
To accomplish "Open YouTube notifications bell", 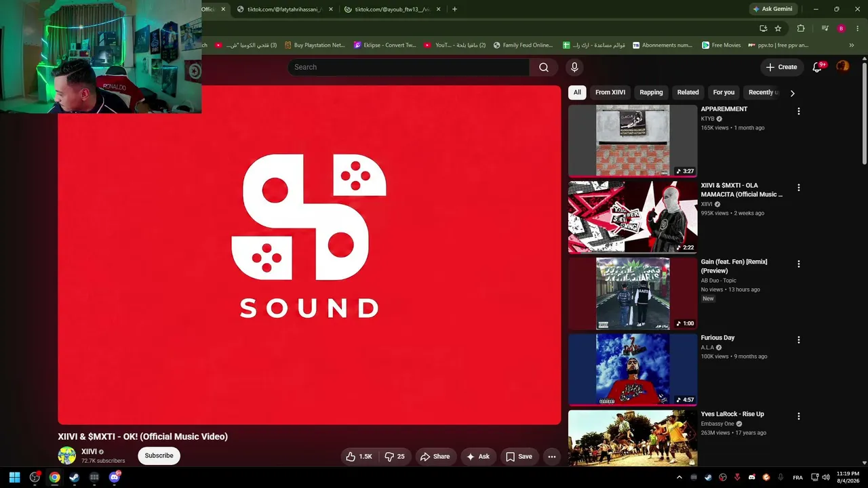I will tap(818, 66).
